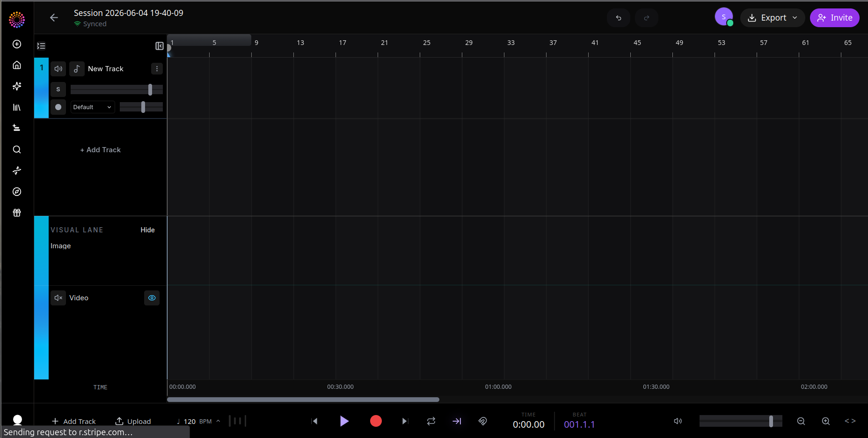Screen dimensions: 868x438
Task: Click the redo button
Action: (x=647, y=18)
